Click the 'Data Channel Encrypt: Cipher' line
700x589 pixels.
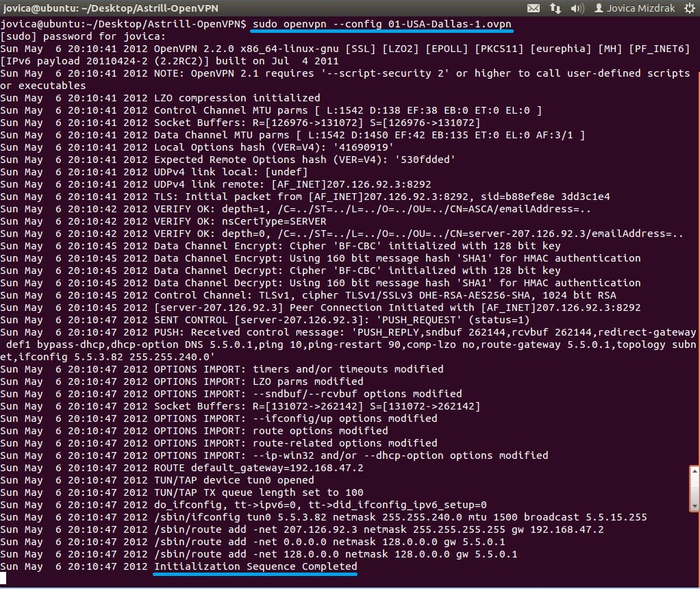[x=280, y=246]
